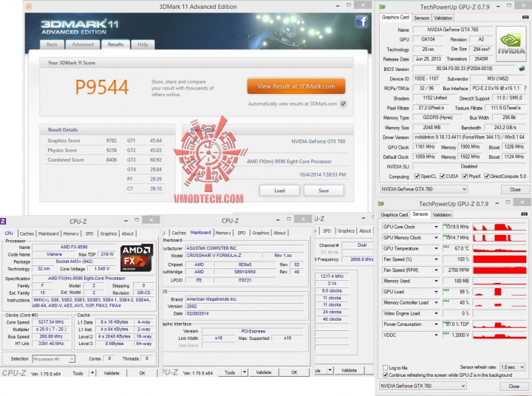Toggle the CUDA checkbox
This screenshot has height=396, width=532.
pyautogui.click(x=442, y=176)
